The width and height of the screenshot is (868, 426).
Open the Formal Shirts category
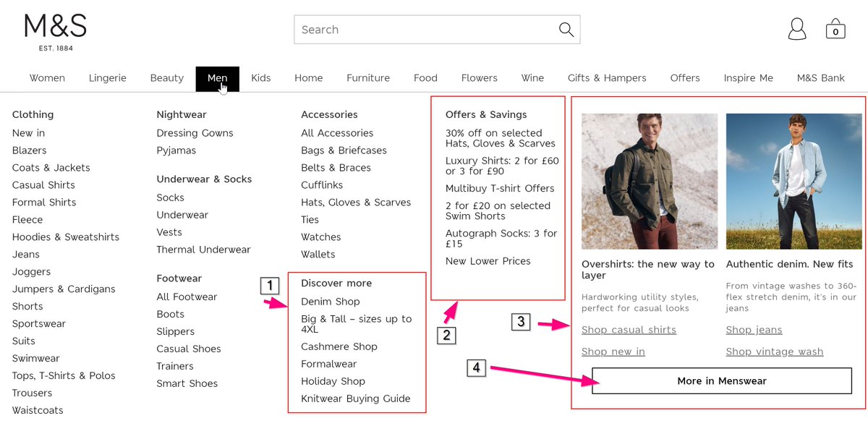tap(44, 203)
